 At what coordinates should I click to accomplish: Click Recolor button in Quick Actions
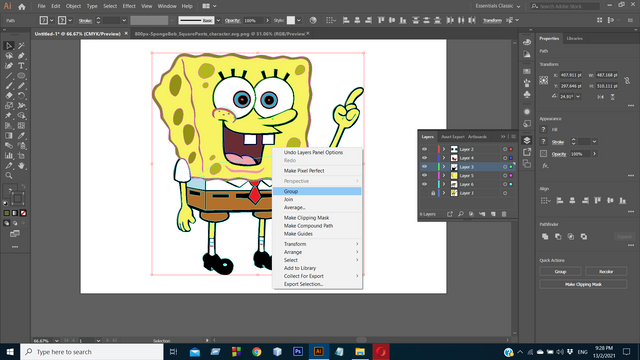606,272
